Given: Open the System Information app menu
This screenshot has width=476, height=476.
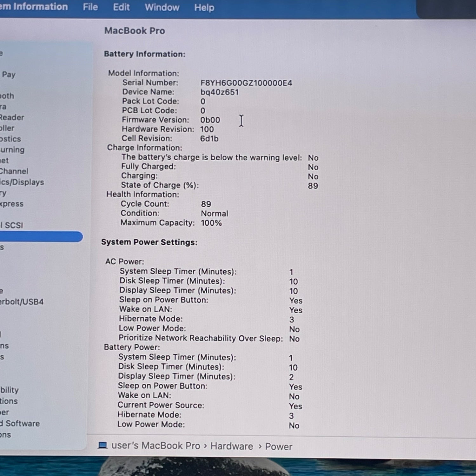Looking at the screenshot, I should point(34,7).
